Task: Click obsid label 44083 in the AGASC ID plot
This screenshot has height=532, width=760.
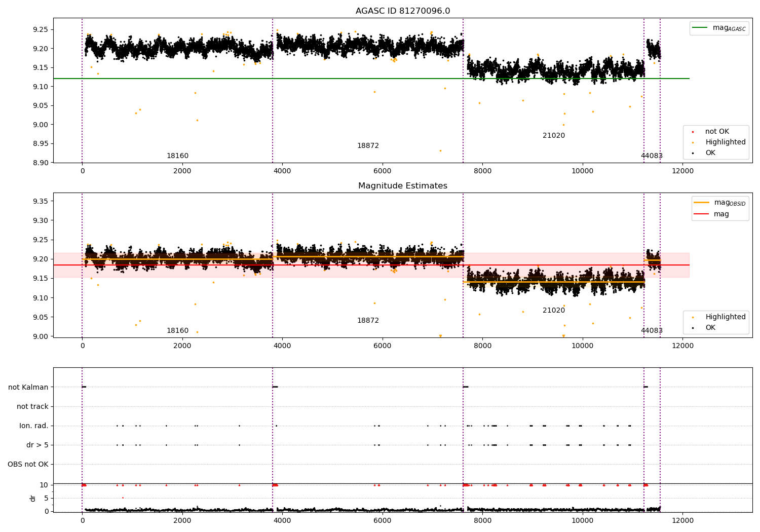Action: [652, 156]
